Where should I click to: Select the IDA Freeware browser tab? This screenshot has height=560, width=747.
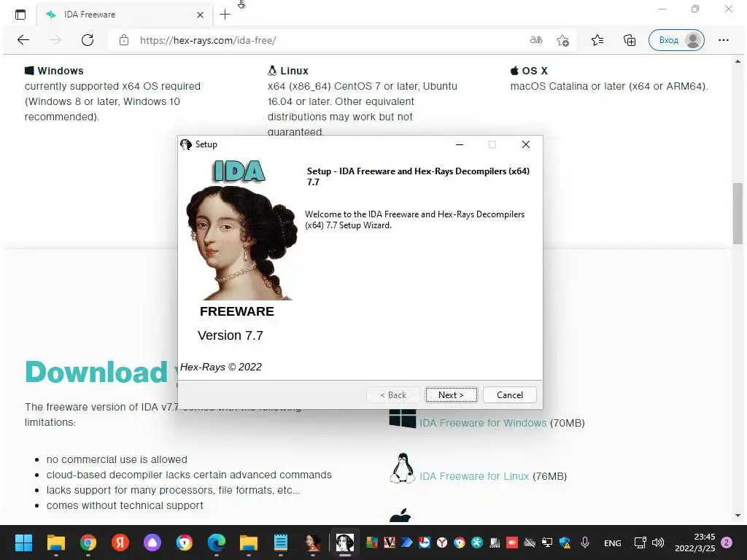point(124,15)
